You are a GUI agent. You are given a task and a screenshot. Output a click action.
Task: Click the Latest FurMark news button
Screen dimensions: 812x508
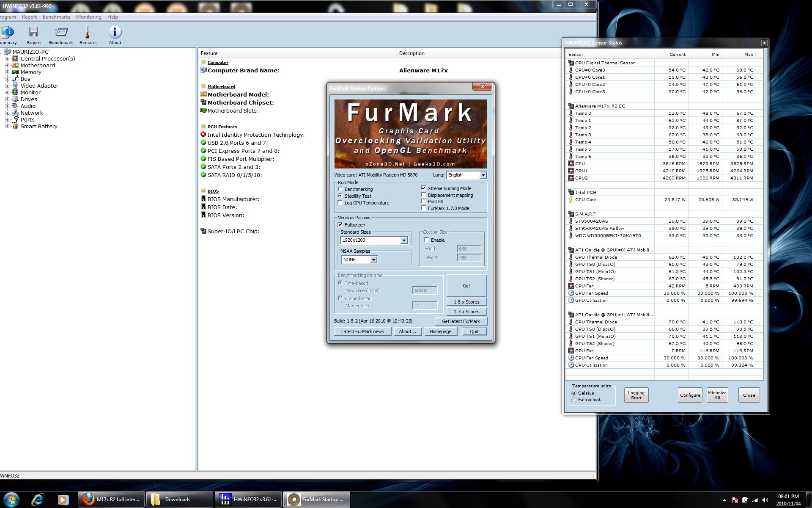pyautogui.click(x=362, y=331)
